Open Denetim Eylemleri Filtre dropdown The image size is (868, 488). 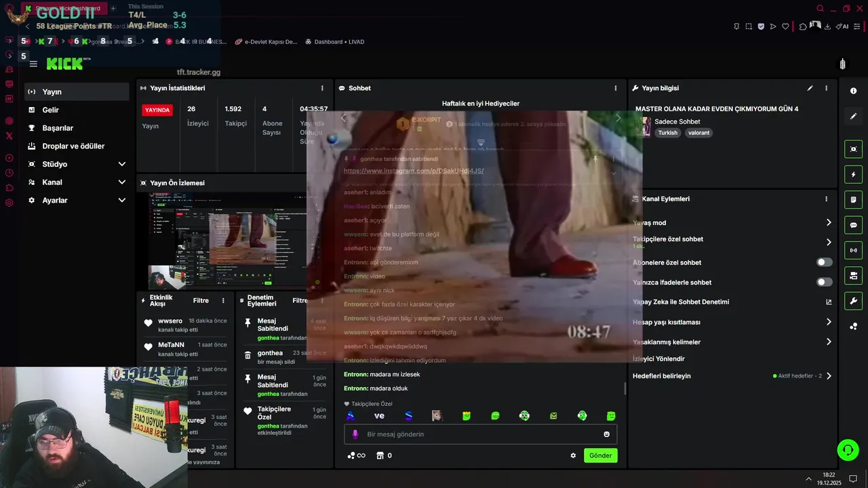[300, 301]
